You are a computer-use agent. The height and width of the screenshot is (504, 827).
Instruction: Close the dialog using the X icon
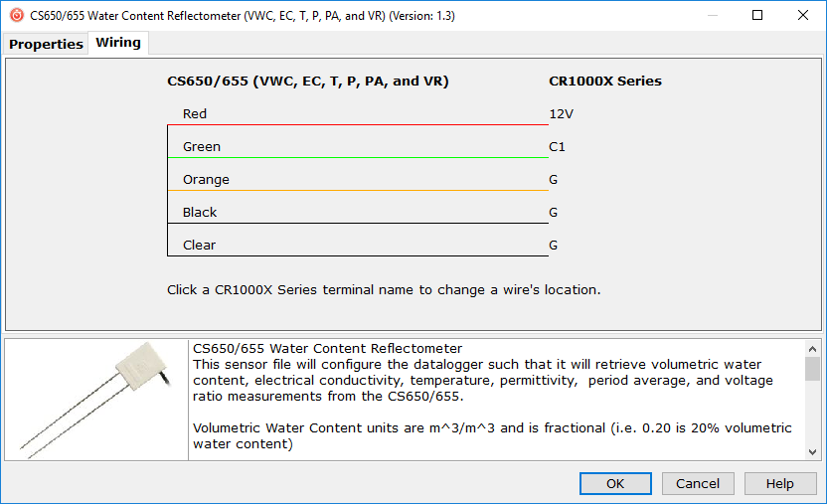pos(803,15)
